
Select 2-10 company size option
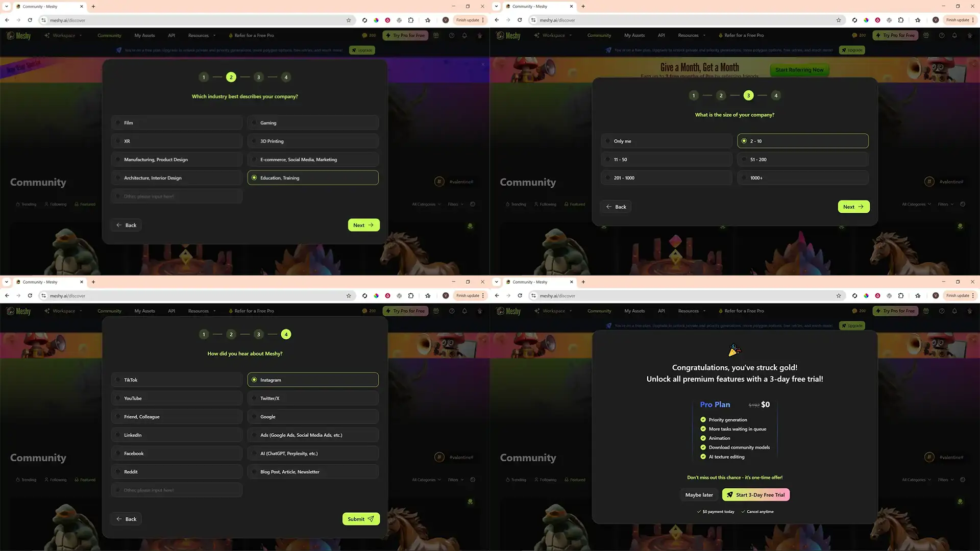click(802, 141)
